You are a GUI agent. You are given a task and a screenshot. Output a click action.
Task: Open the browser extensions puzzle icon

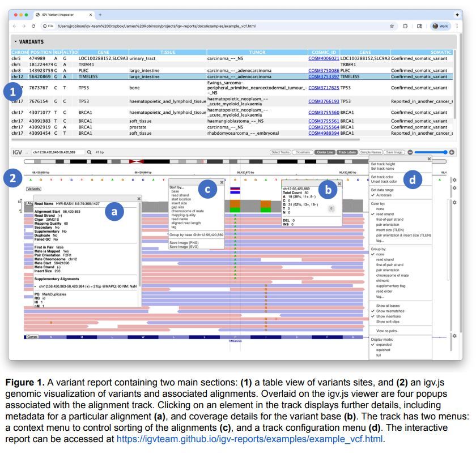coord(405,26)
